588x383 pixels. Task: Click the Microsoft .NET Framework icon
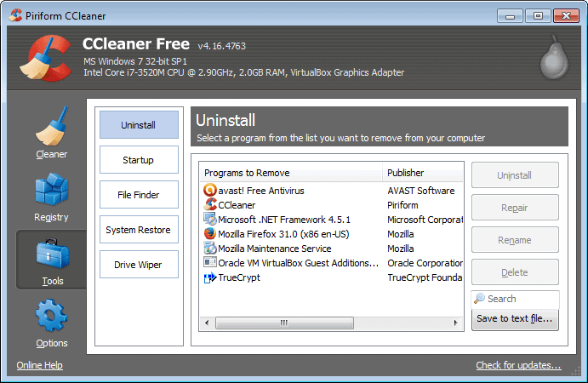click(x=210, y=219)
